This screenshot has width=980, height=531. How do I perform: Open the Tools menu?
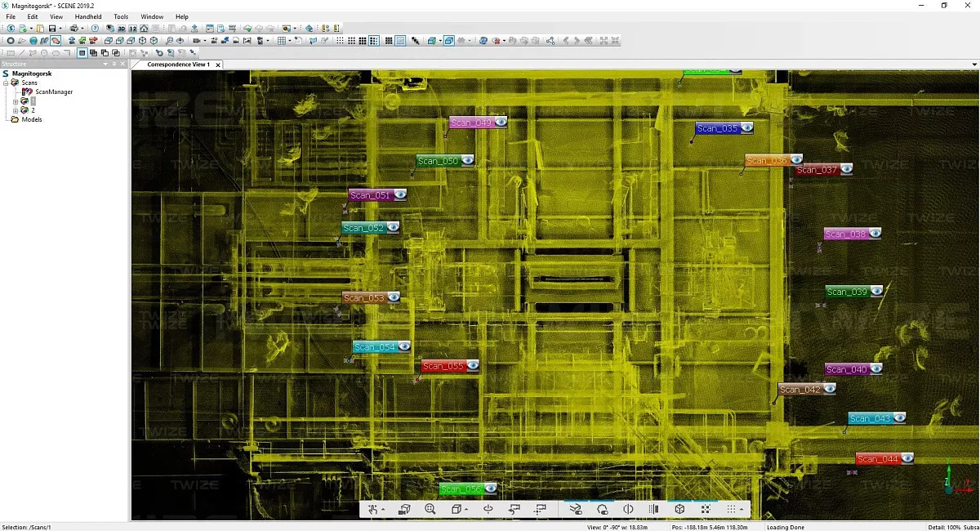point(121,16)
